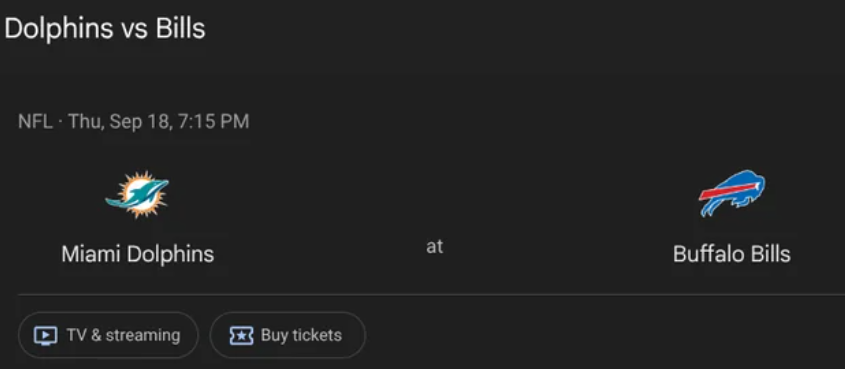Click the Dolphins vs Bills heading
This screenshot has width=845, height=369.
point(105,29)
